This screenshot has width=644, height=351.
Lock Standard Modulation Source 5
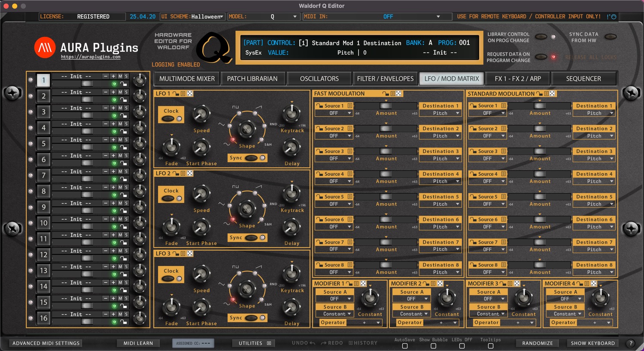click(x=473, y=197)
